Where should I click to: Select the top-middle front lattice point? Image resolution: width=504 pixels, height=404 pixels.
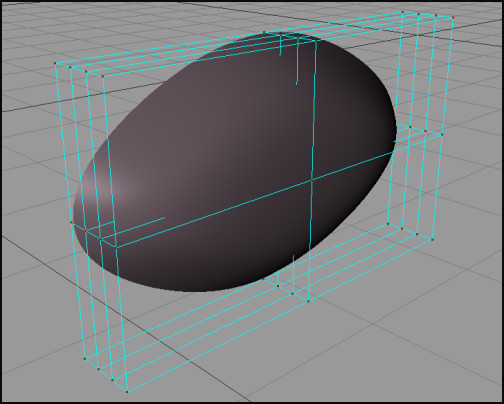point(316,41)
